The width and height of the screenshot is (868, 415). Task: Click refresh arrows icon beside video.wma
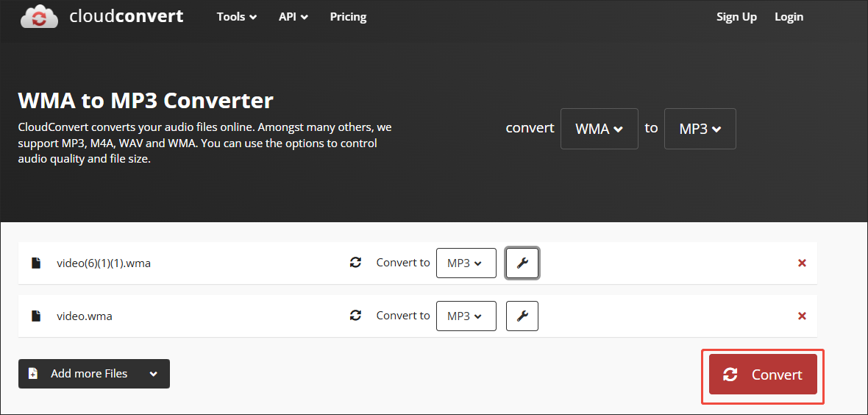[355, 316]
